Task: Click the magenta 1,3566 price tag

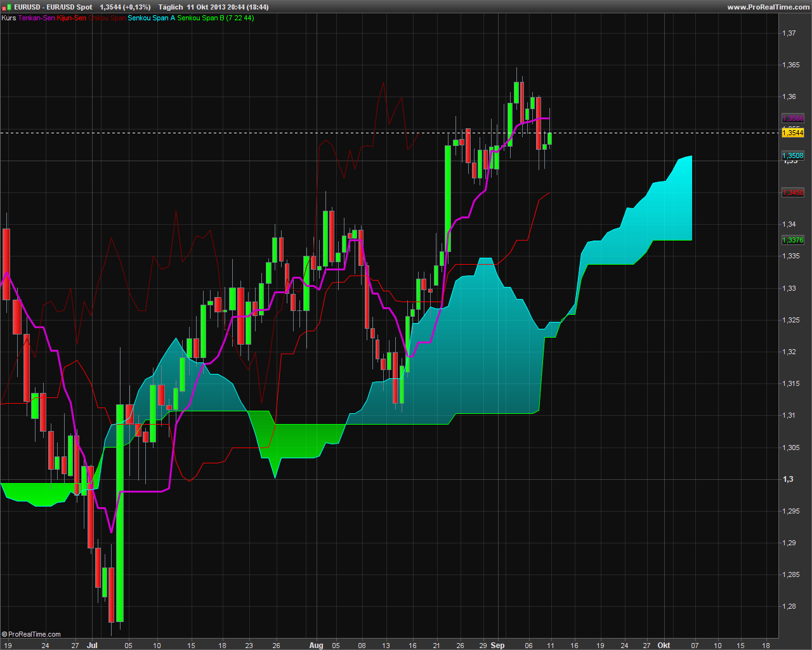Action: (x=793, y=118)
